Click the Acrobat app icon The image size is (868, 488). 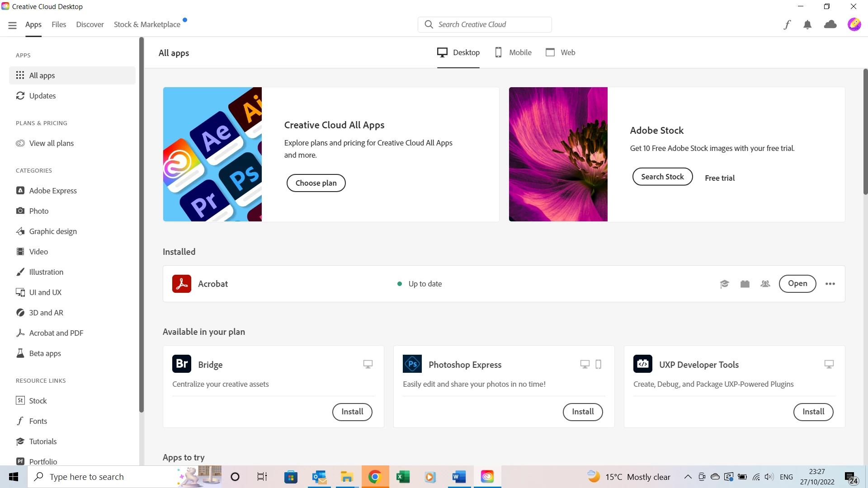[182, 284]
